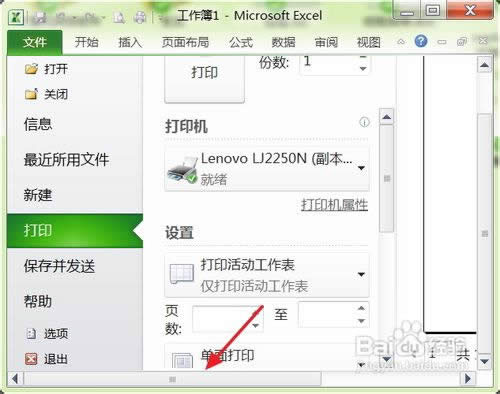Click the 页数 start page input field
This screenshot has width=500, height=394.
(x=221, y=318)
